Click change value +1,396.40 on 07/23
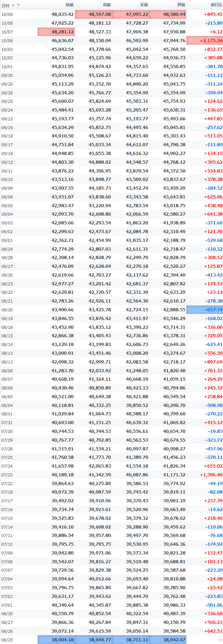Screen dimensions: 223x644 pos(211,475)
